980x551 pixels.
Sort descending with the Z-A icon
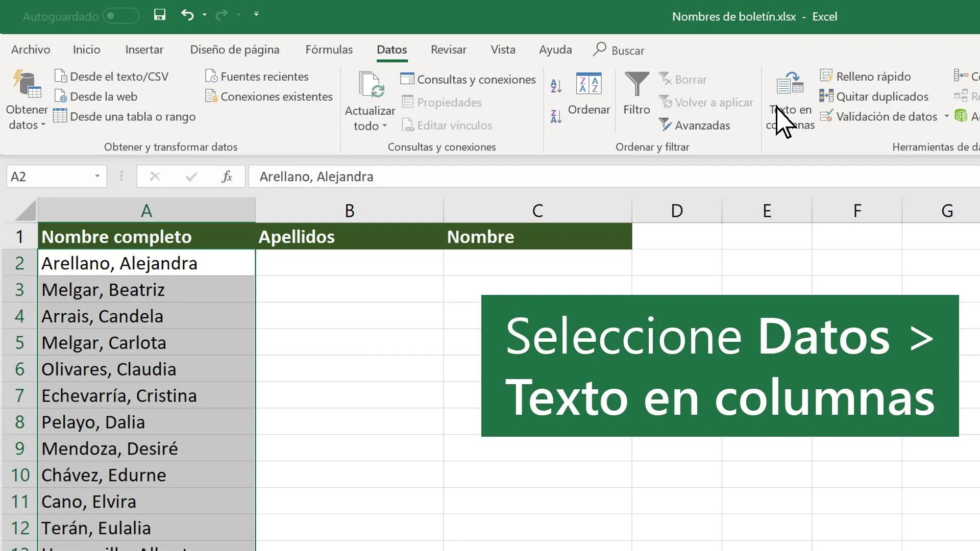[556, 116]
